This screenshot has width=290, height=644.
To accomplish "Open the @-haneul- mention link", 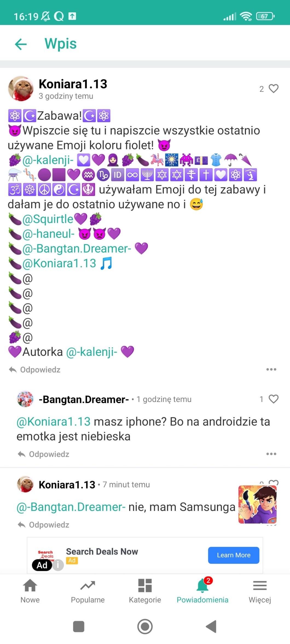I will 48,234.
